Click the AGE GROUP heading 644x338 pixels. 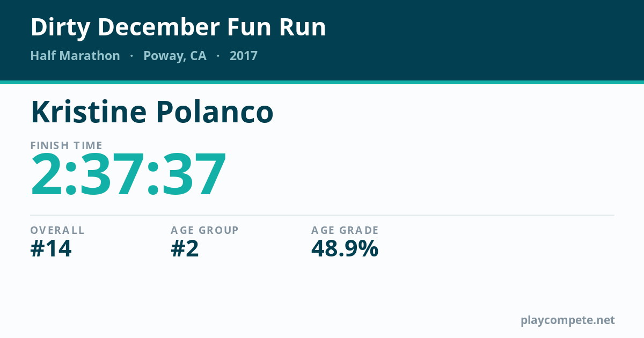click(x=204, y=230)
